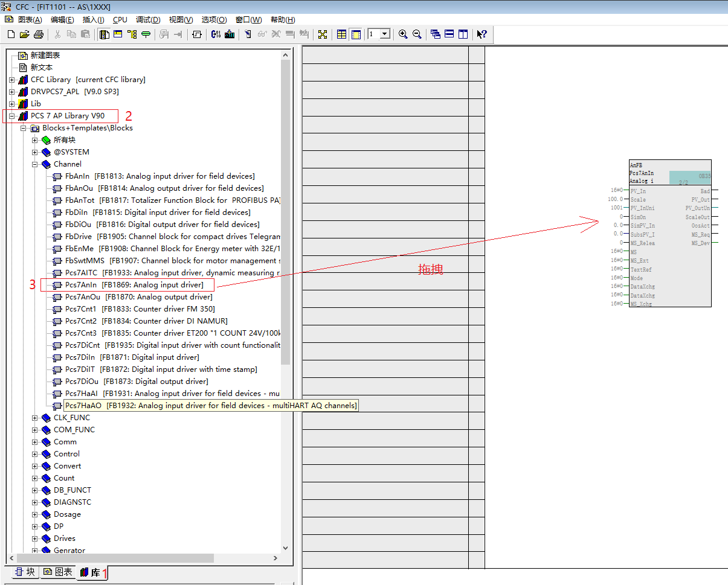This screenshot has width=728, height=585.
Task: Click the New chart toolbar icon
Action: (x=11, y=34)
